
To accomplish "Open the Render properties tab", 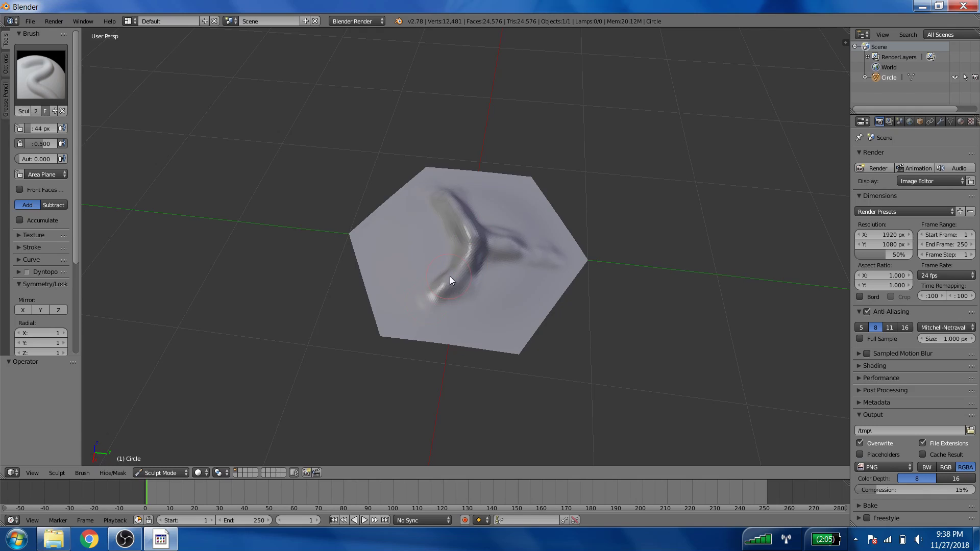I will [879, 121].
